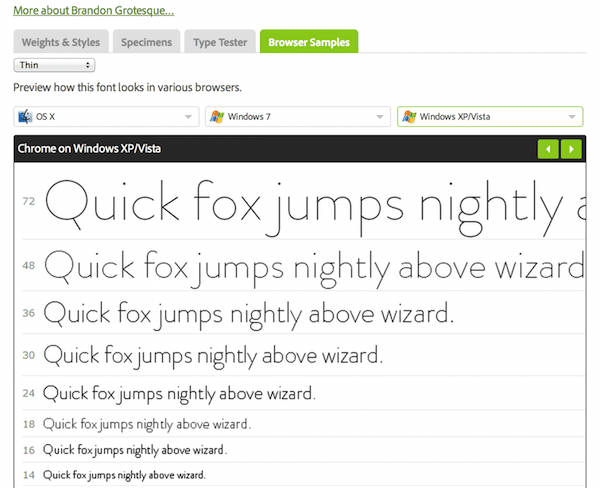Click the Windows flag icon beside Windows XP/Vista

coord(409,116)
